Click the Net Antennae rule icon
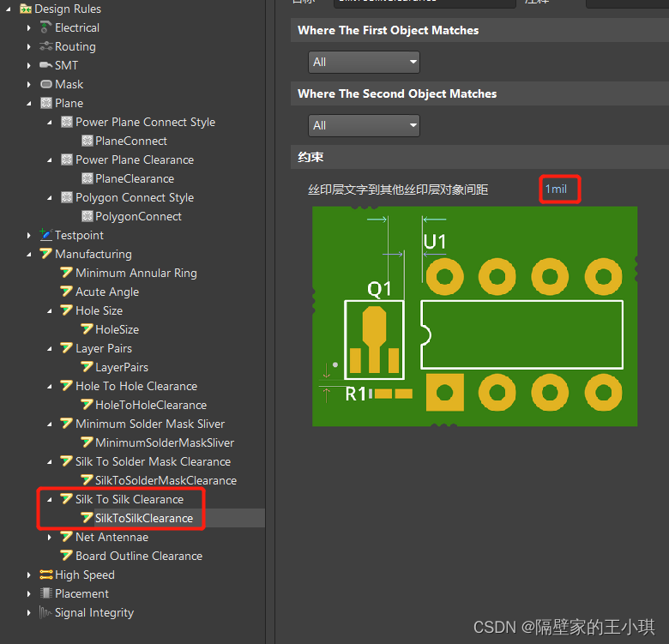 click(67, 537)
